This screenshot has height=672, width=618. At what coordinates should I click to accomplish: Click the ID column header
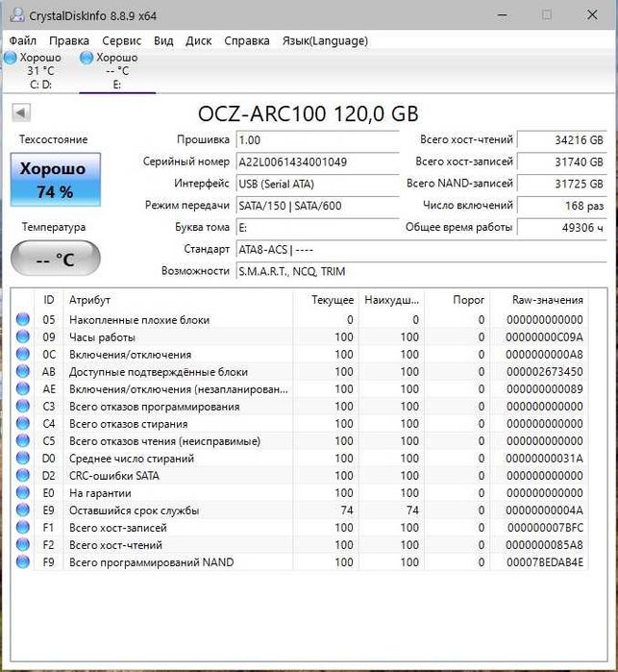tap(49, 300)
